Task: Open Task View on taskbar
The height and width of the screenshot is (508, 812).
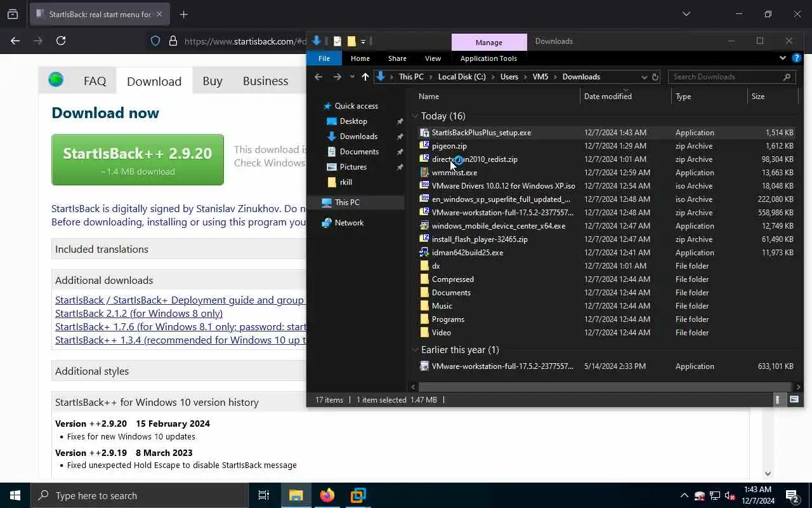Action: pyautogui.click(x=264, y=495)
